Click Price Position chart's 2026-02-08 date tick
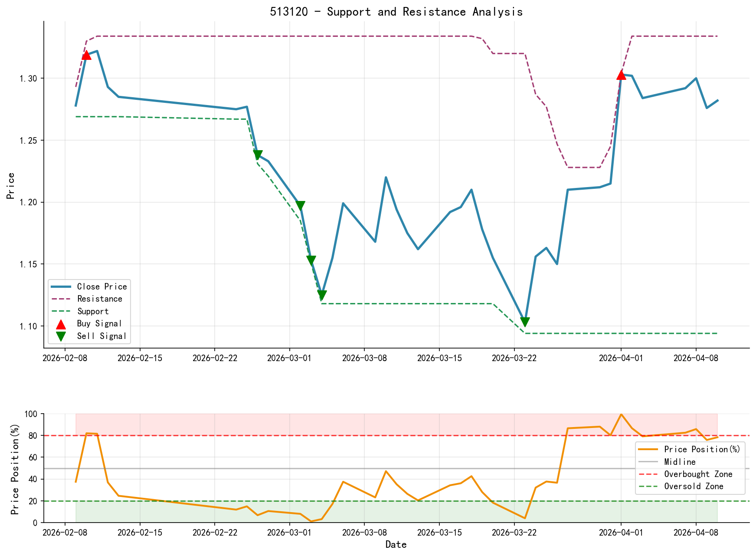This screenshot has height=556, width=756. click(x=65, y=533)
